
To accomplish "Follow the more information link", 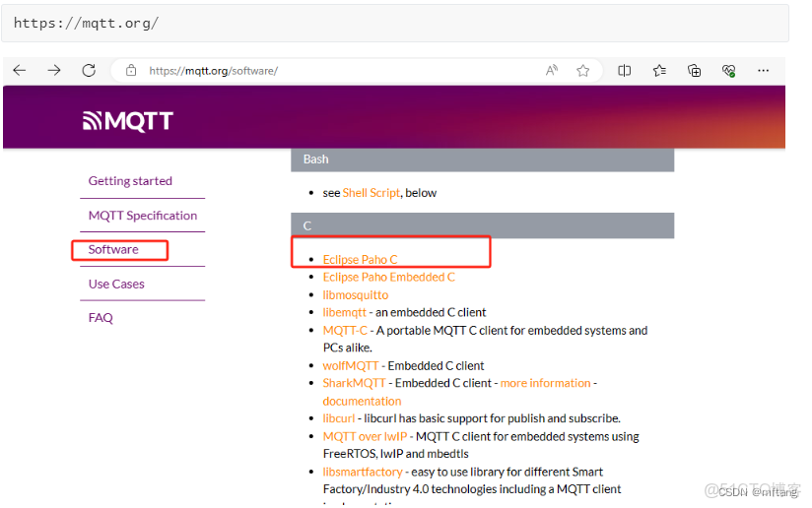I will coord(545,383).
